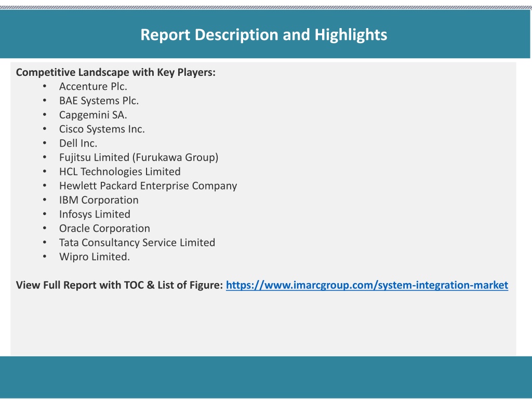Click "Fujitsu Limited (Furukawa Group)" entry

139,157
